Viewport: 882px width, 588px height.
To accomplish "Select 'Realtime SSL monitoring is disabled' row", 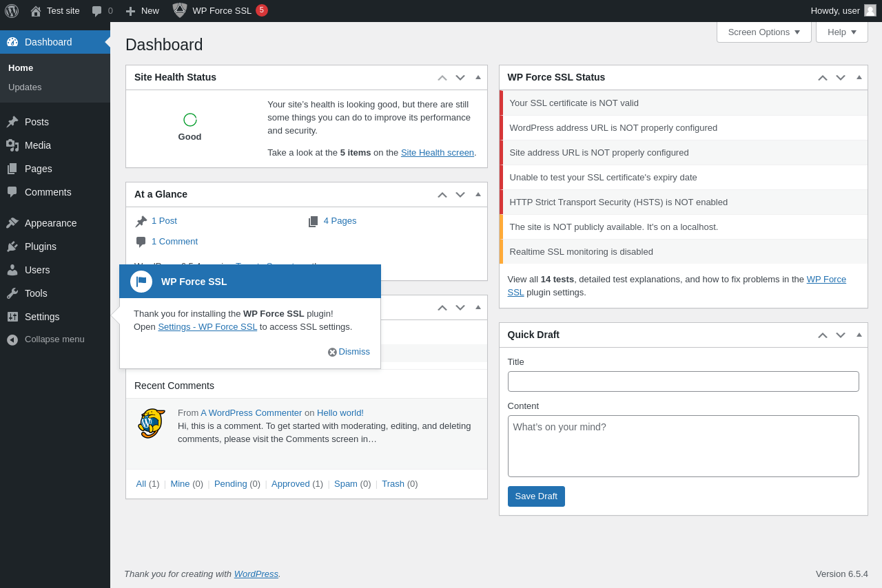I will 684,252.
